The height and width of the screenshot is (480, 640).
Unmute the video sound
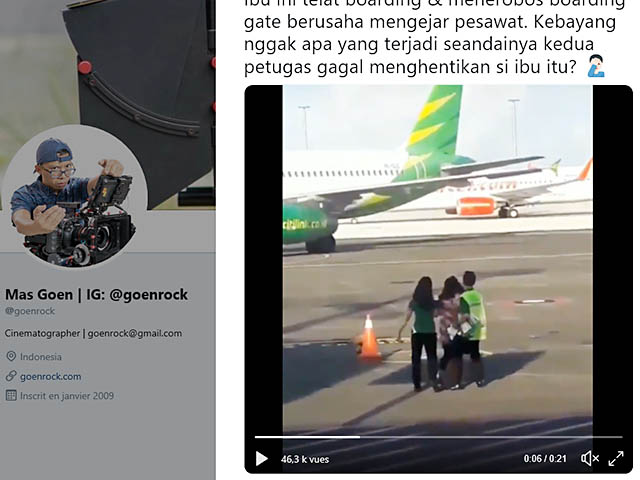(590, 459)
